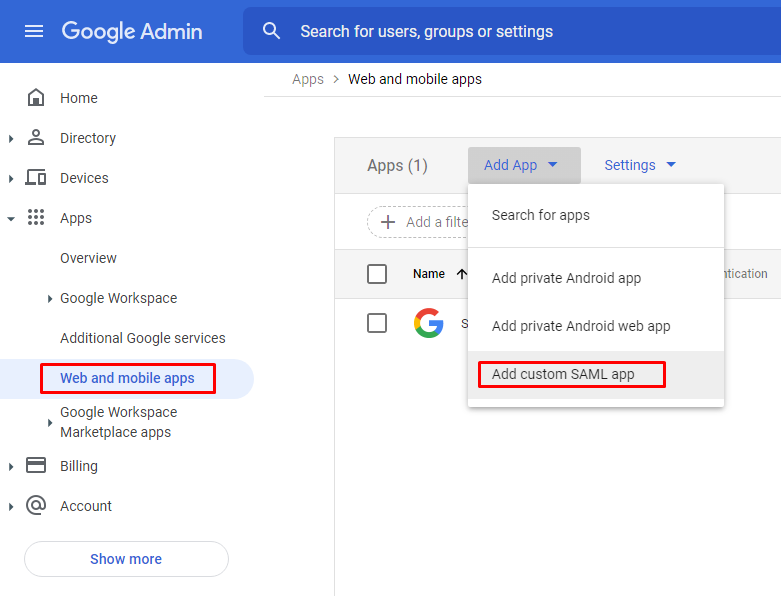Click Web and mobile apps breadcrumb text

coord(415,79)
